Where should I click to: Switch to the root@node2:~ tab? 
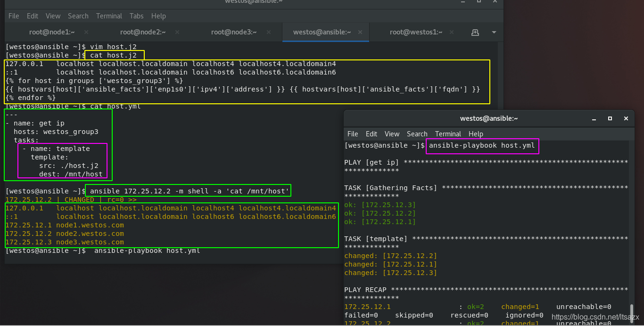143,32
